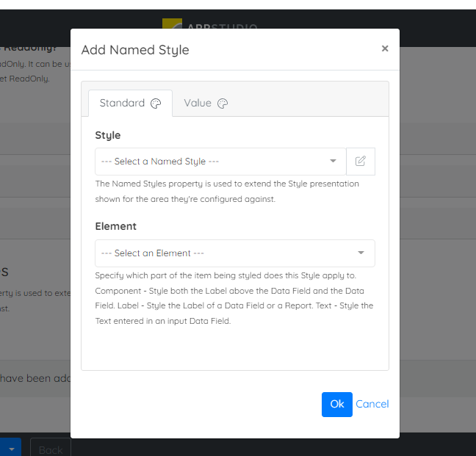
Task: Click the palette icon on Value tab
Action: [x=223, y=104]
